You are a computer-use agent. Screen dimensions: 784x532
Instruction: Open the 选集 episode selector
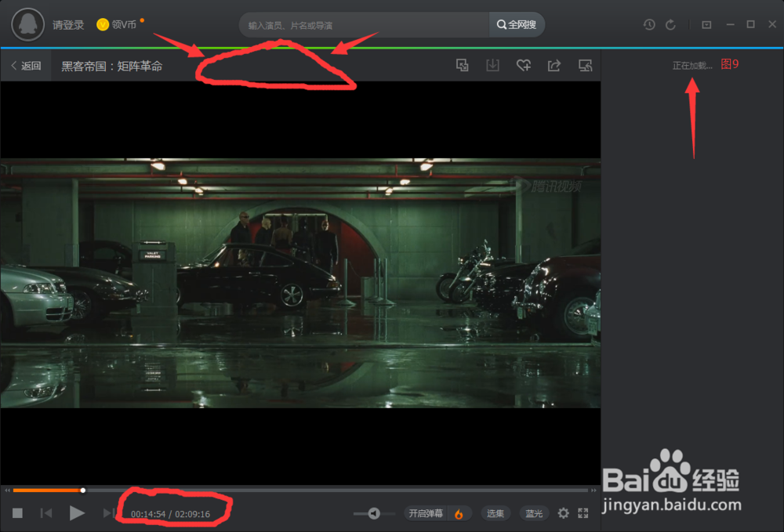tap(495, 513)
